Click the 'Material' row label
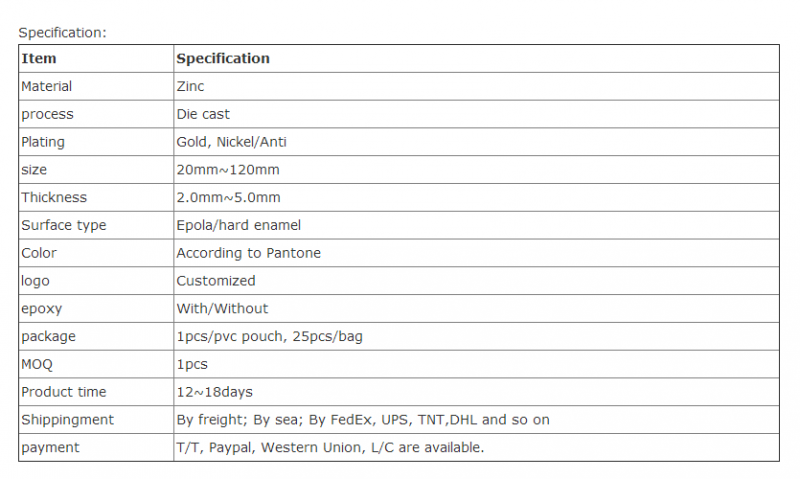The height and width of the screenshot is (479, 800). click(46, 87)
